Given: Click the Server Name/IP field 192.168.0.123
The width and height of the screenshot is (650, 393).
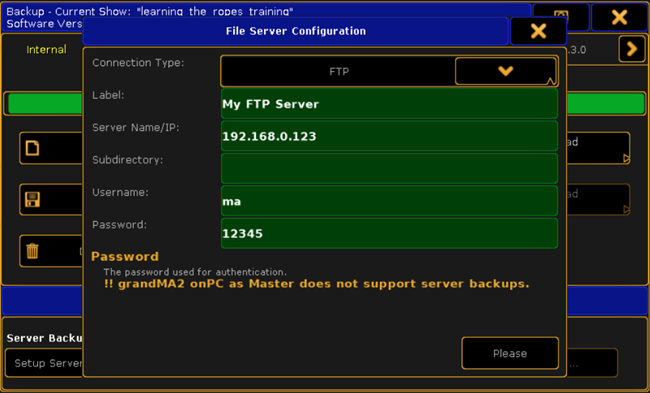Looking at the screenshot, I should click(389, 136).
